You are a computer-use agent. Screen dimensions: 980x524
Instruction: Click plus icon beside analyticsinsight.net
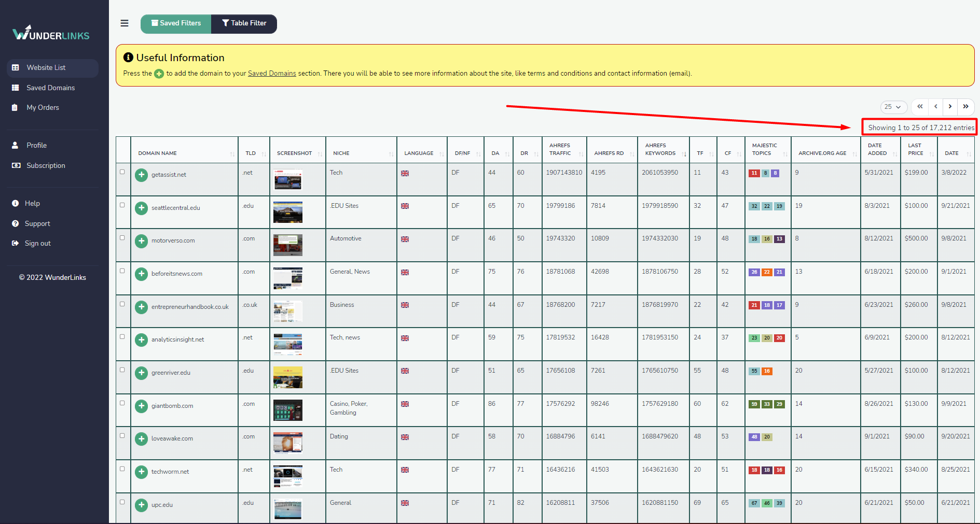141,340
